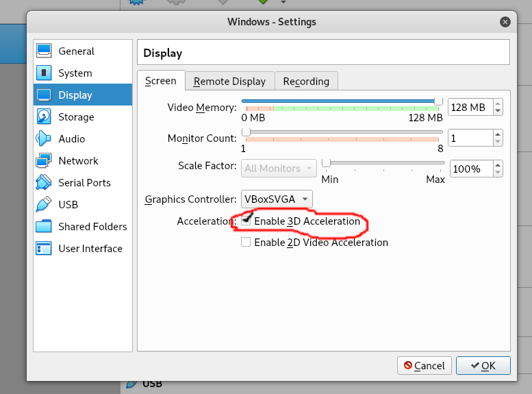Click the Cancel button
Screen dimensions: 532x394
point(424,365)
